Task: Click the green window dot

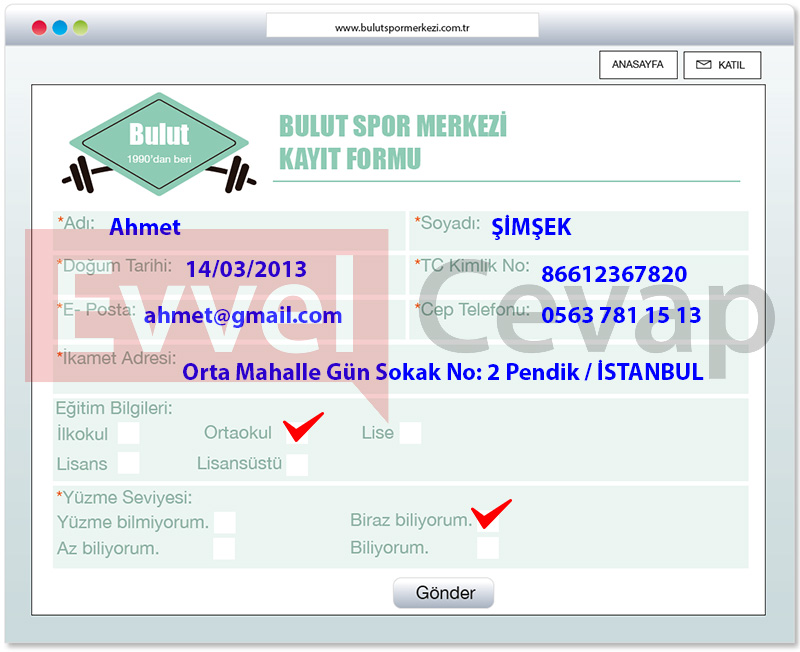Action: (x=81, y=28)
